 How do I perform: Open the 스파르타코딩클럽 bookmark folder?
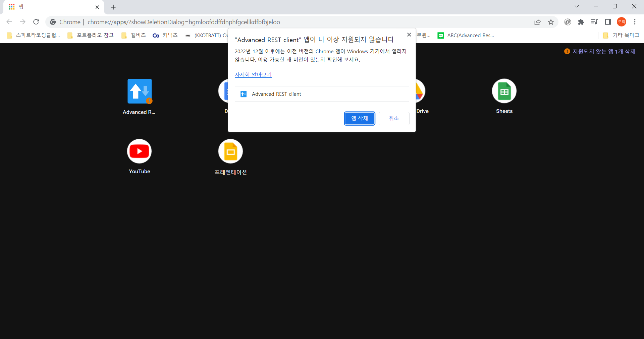coord(34,35)
